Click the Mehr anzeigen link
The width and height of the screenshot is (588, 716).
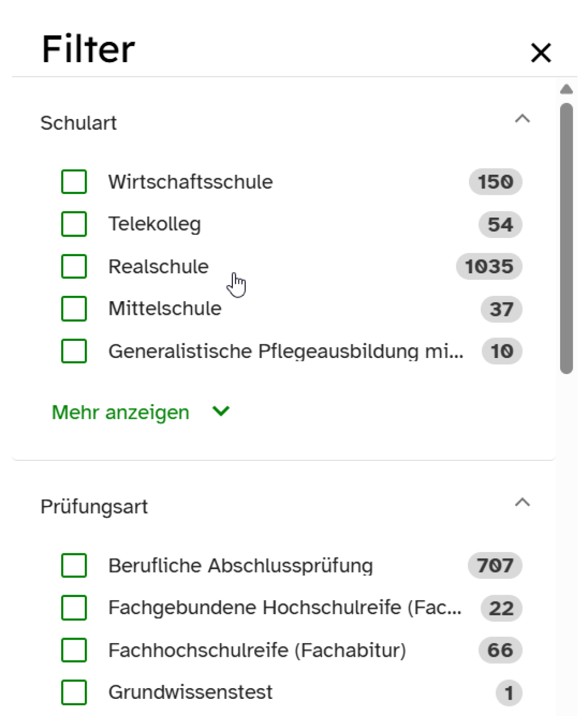pos(121,412)
